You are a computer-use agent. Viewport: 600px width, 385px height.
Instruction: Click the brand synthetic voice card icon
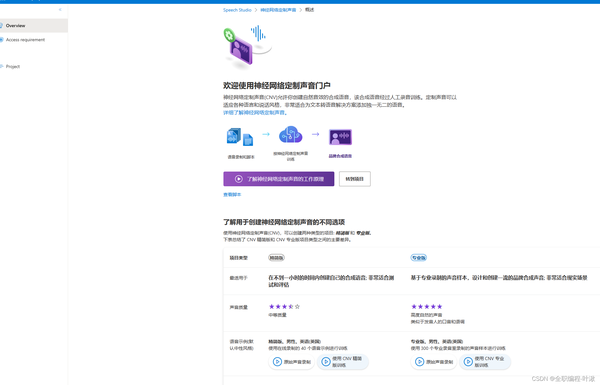[x=340, y=137]
